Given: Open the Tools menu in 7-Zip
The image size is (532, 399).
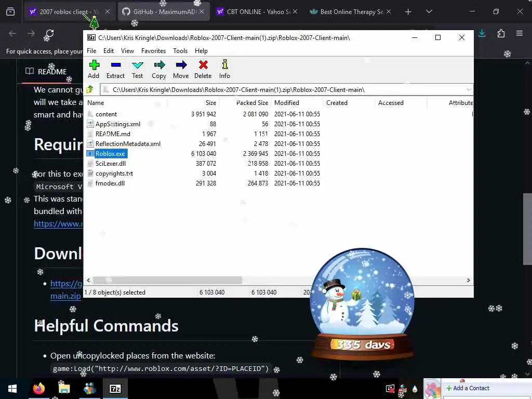Looking at the screenshot, I should point(180,51).
